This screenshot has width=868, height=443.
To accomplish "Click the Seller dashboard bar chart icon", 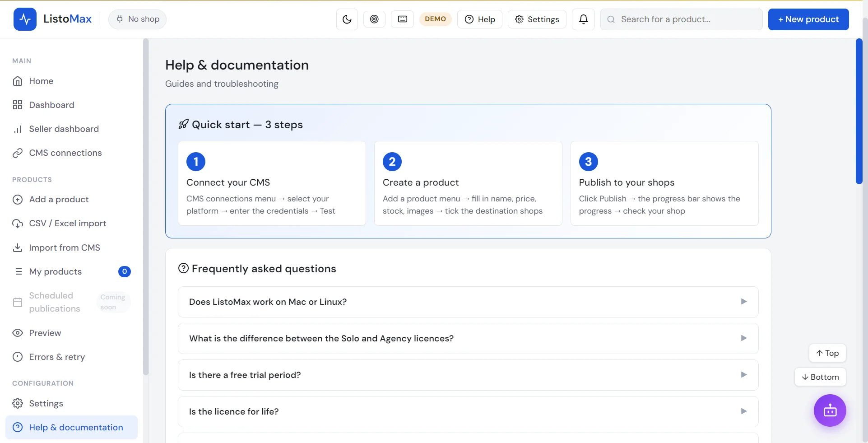I will [x=18, y=129].
